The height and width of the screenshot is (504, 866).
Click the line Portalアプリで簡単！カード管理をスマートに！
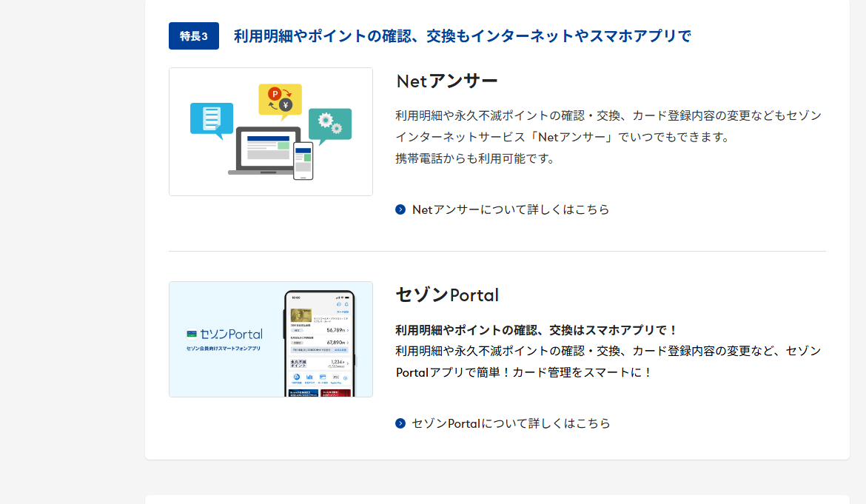[x=525, y=372]
